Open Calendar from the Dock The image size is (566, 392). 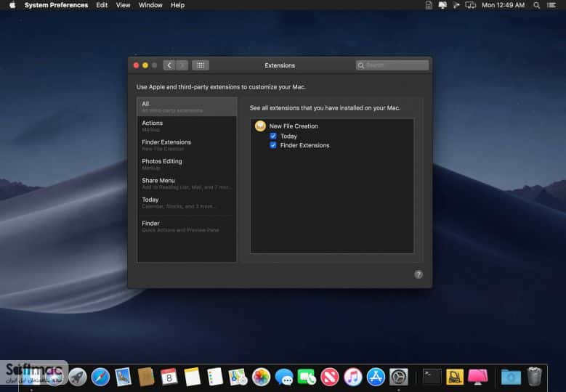(169, 377)
